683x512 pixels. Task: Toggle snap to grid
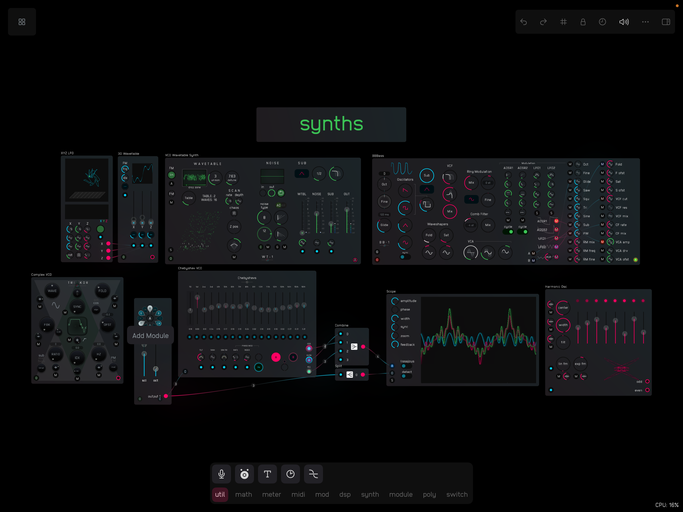coord(563,22)
